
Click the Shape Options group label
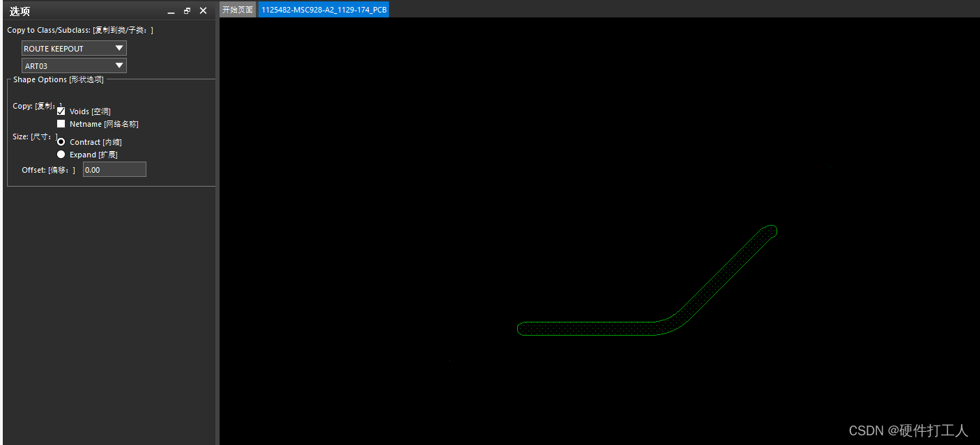pyautogui.click(x=59, y=79)
